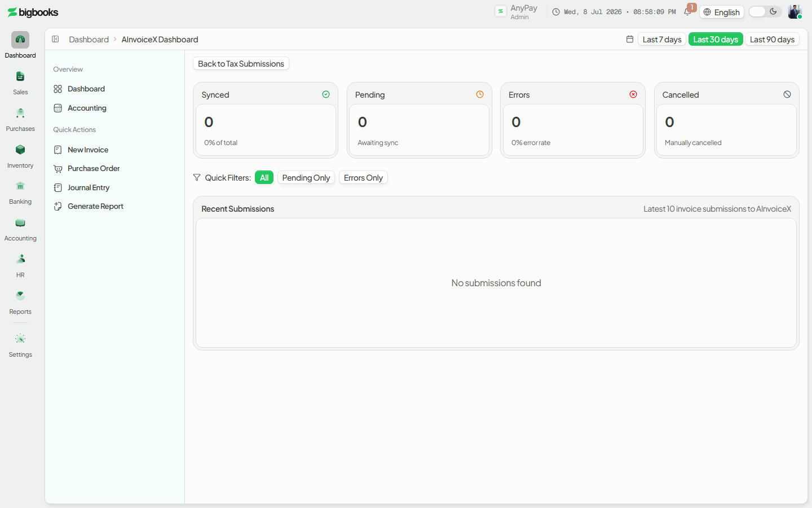
Task: Click the Latest 10 invoice submissions caption
Action: click(717, 209)
